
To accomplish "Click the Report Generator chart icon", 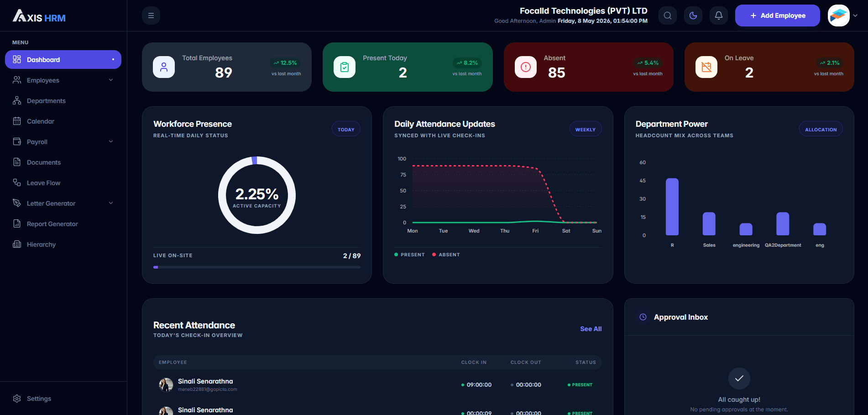I will 17,224.
